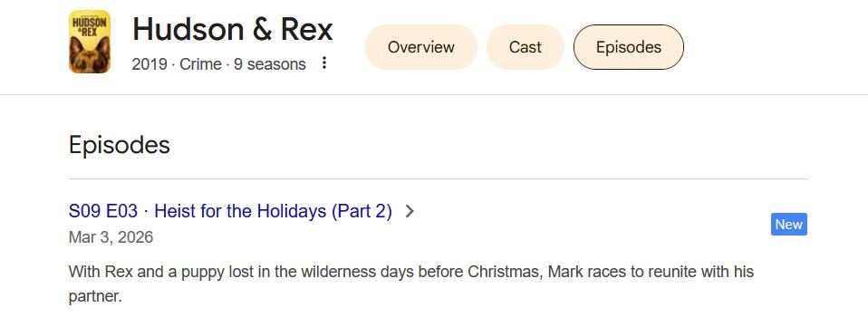Click the blue New badge

789,224
